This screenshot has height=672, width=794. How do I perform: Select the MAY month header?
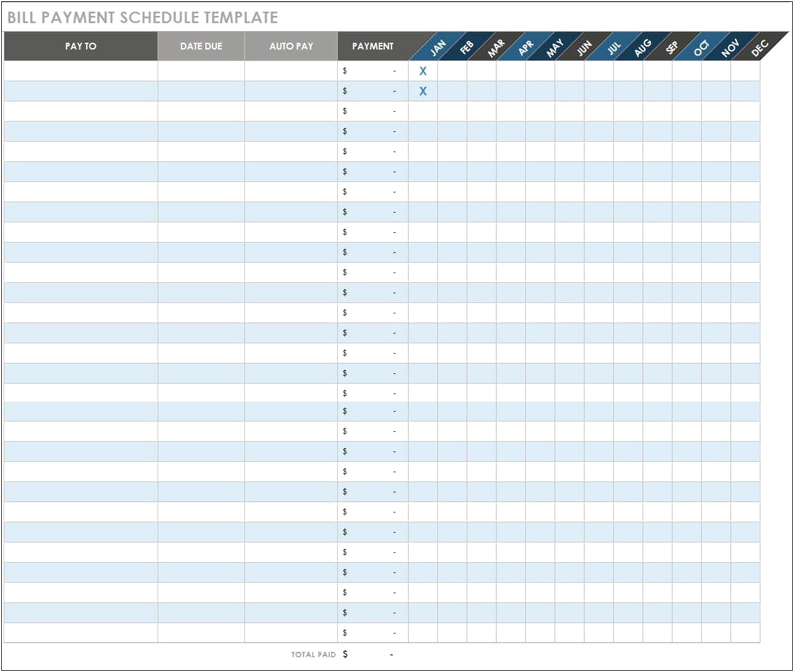pos(555,47)
